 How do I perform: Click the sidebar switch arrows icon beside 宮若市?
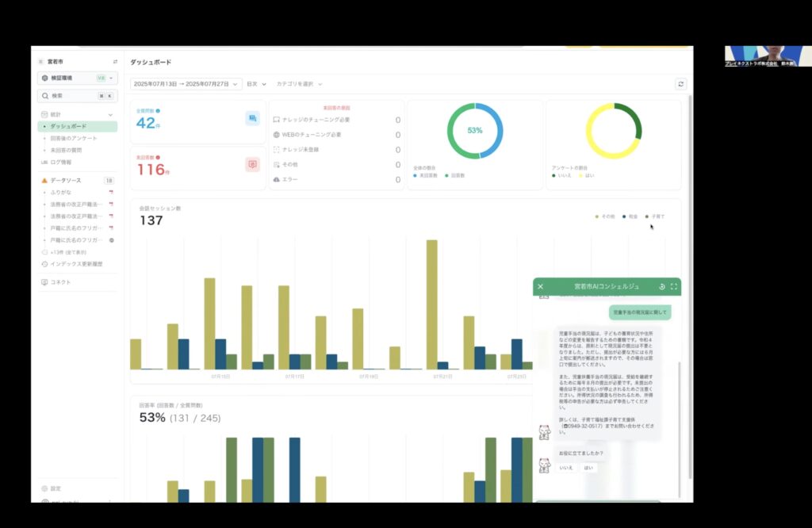click(x=115, y=61)
